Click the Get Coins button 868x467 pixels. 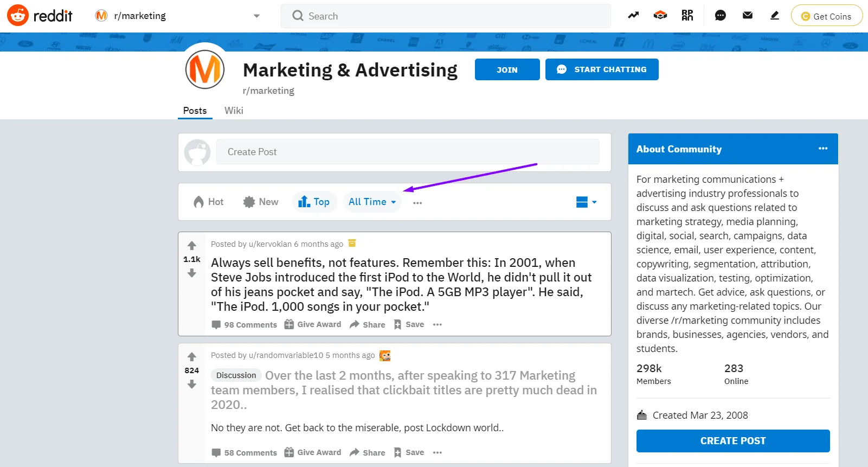(x=827, y=16)
